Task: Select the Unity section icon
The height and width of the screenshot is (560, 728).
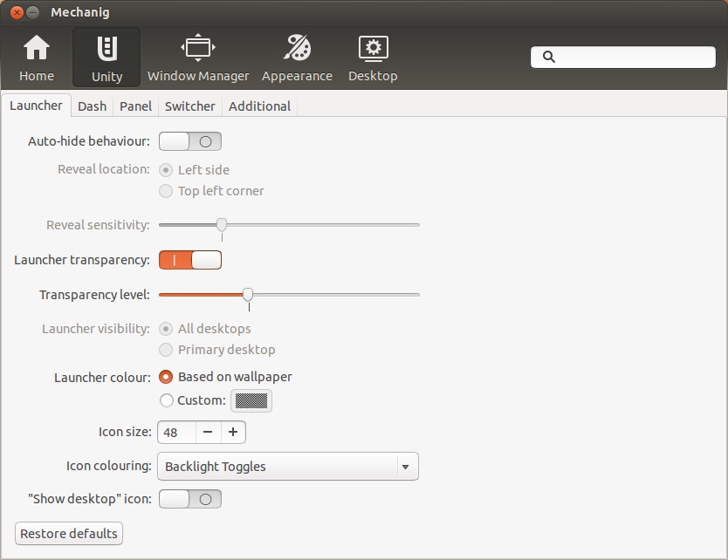Action: click(x=106, y=49)
